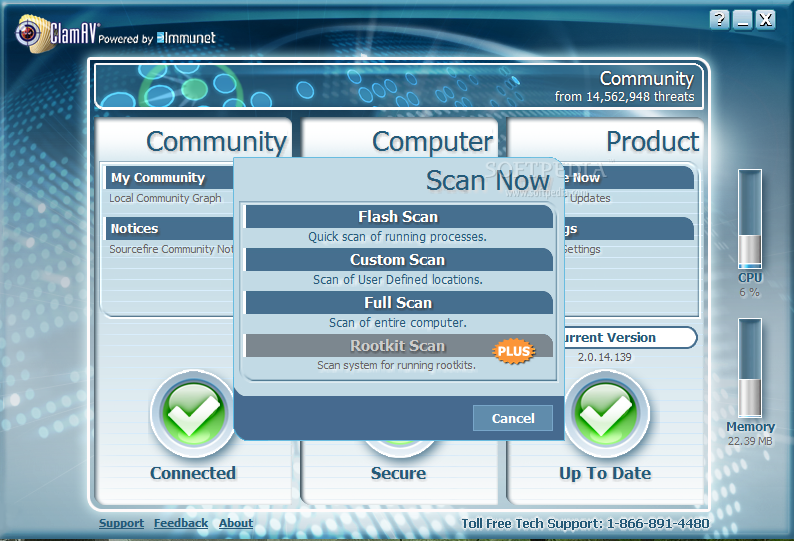
Task: Click the 'Secure' status label
Action: click(x=399, y=473)
